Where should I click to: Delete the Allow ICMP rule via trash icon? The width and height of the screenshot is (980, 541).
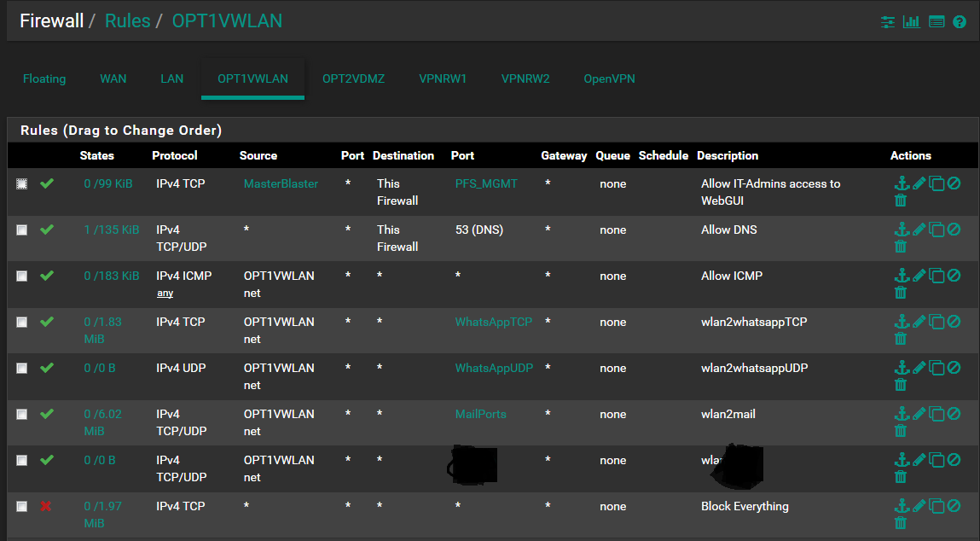tap(901, 293)
